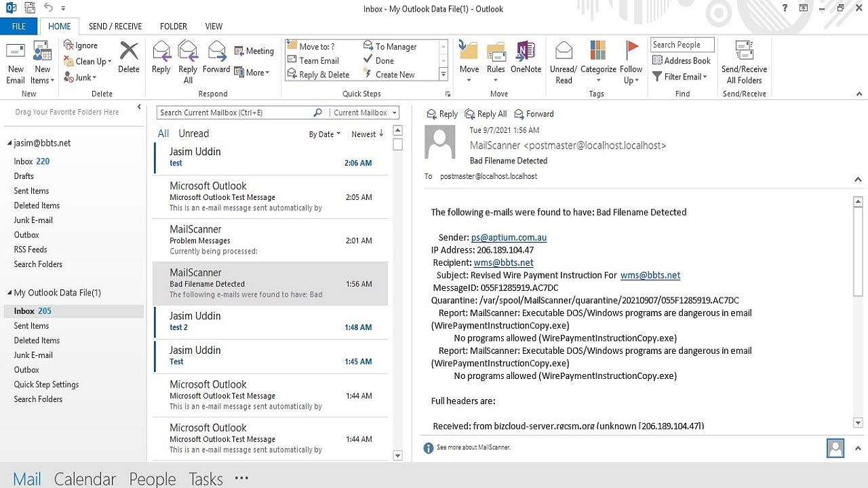This screenshot has width=868, height=488.
Task: Collapse the folder pane
Action: coord(139,107)
